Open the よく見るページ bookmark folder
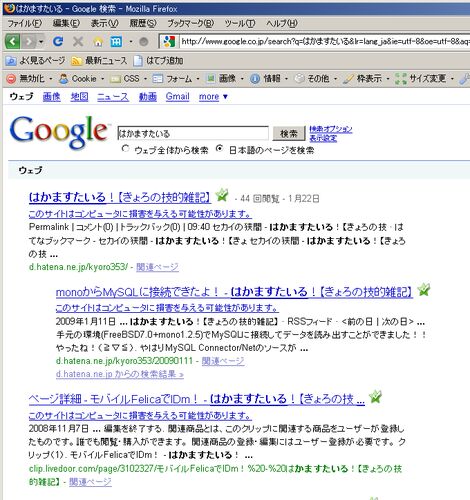 (x=35, y=60)
